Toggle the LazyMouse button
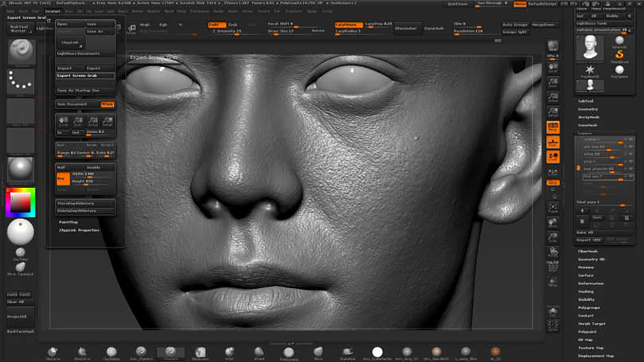 [348, 25]
